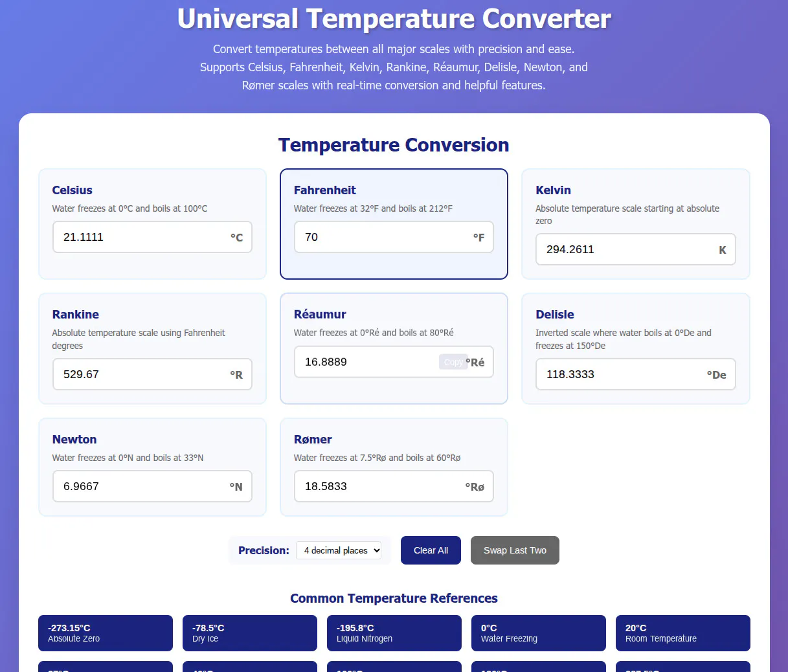Click text 'Water freezes at 32°F and boils at 212°F'
Image resolution: width=788 pixels, height=672 pixels.
click(373, 208)
